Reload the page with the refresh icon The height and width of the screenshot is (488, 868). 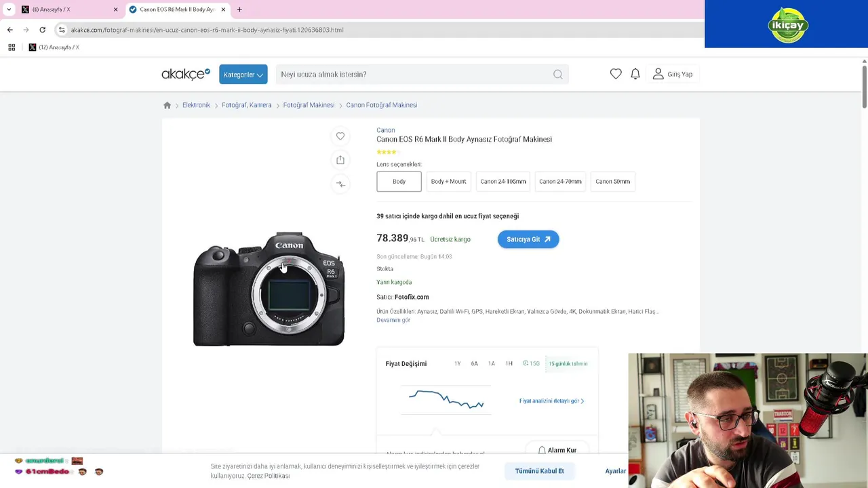[x=42, y=30]
